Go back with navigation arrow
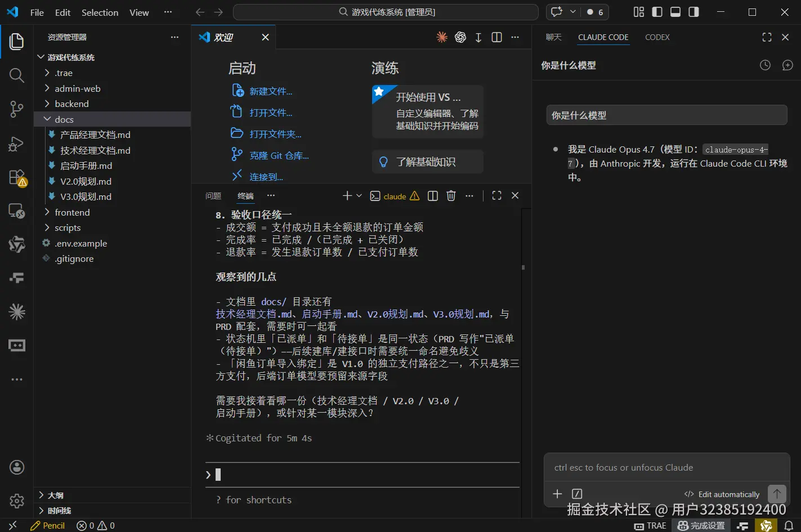This screenshot has width=801, height=532. pyautogui.click(x=200, y=12)
